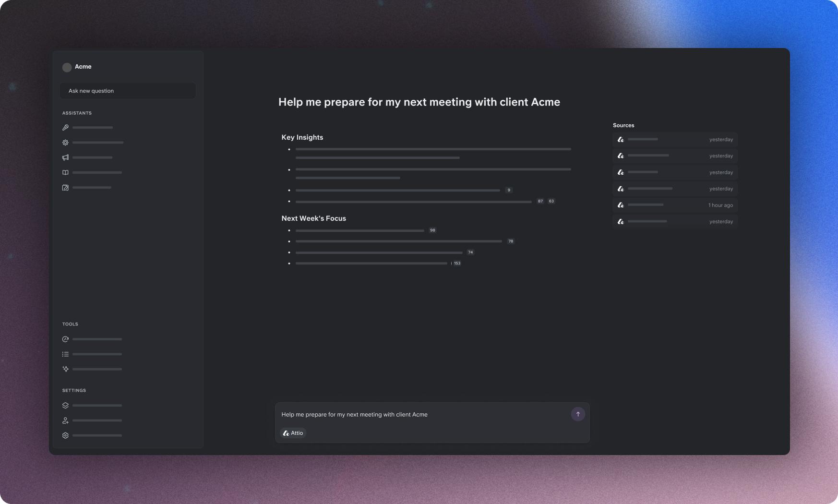Click the Attio source chip
838x504 pixels.
293,433
